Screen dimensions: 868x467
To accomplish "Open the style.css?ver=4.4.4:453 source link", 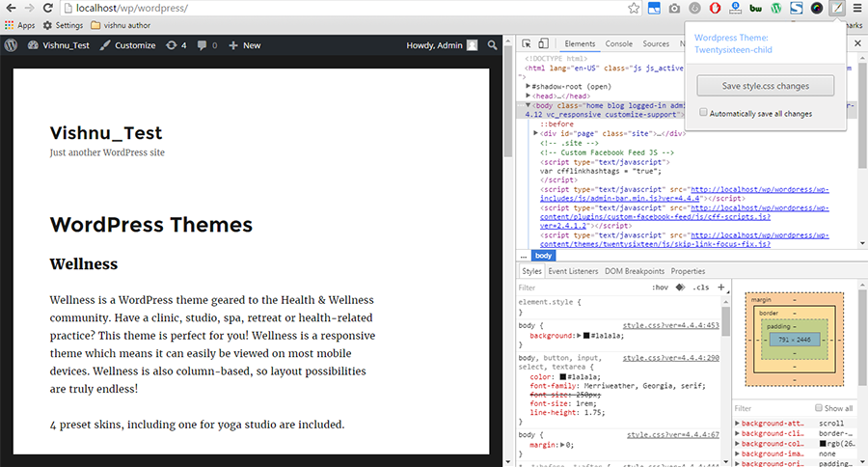I will 671,326.
